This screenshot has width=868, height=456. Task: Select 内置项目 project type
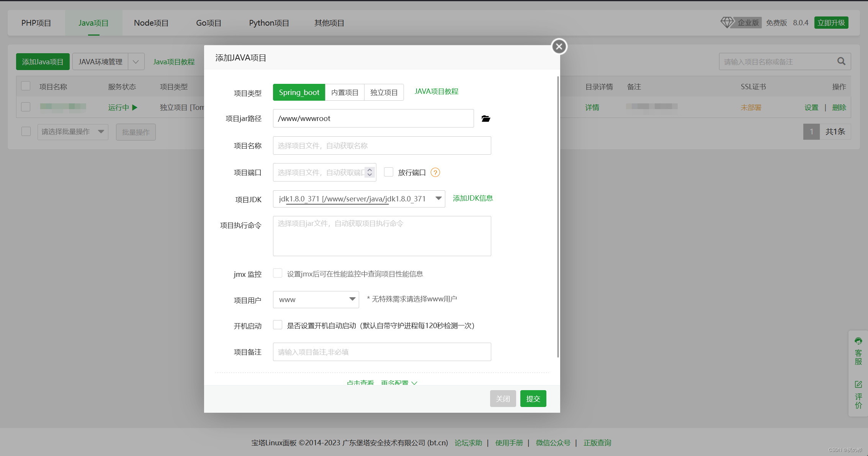[345, 92]
